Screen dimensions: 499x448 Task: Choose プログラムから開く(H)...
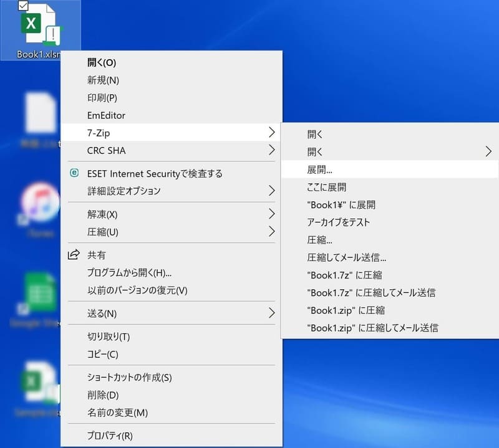click(172, 272)
